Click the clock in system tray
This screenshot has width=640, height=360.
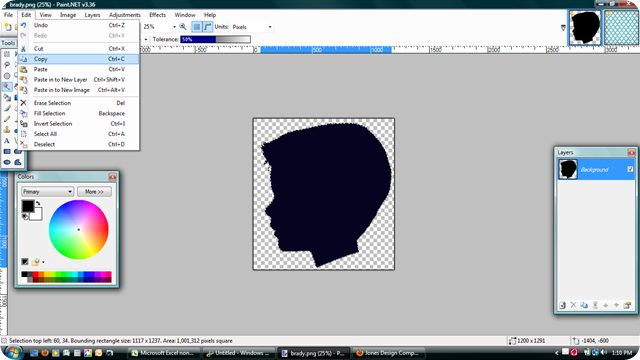(621, 353)
